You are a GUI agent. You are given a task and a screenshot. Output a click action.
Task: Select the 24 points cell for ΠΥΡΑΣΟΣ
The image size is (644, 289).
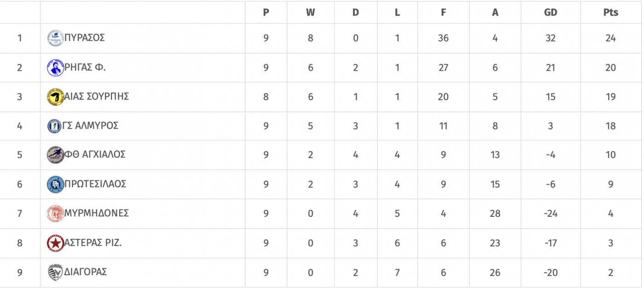pos(610,38)
